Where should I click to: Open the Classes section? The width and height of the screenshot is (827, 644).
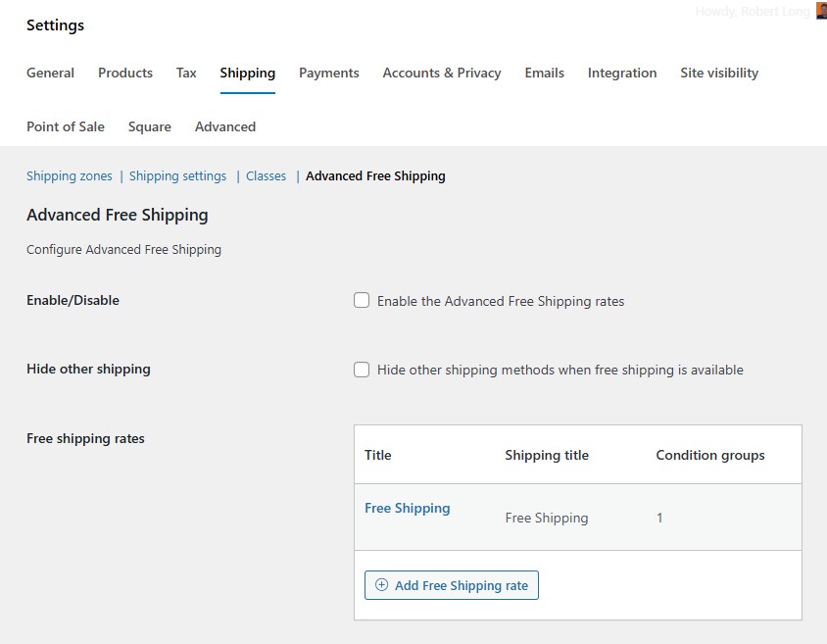tap(266, 175)
